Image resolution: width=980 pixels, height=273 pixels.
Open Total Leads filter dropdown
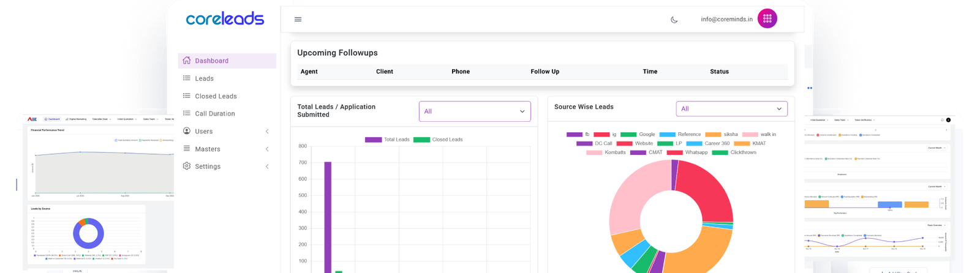click(x=474, y=111)
